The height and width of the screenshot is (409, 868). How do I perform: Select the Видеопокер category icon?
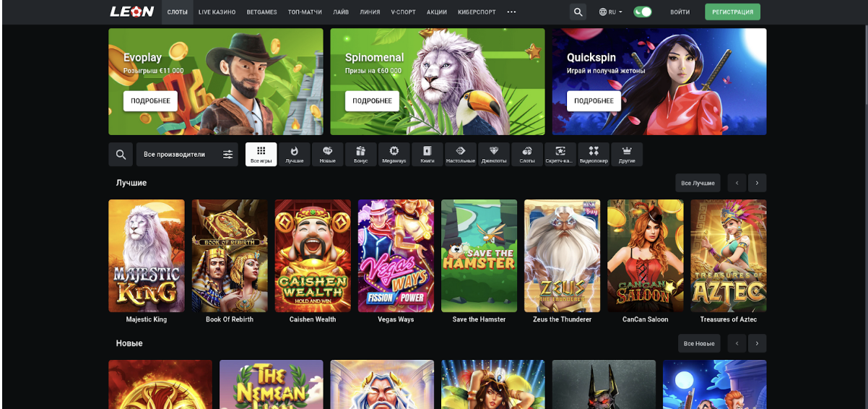[x=594, y=155]
